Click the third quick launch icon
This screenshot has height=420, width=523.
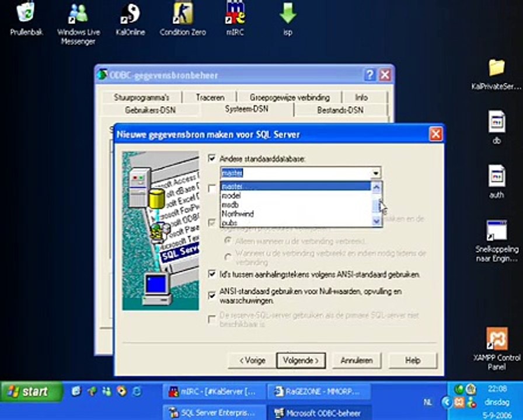point(107,391)
